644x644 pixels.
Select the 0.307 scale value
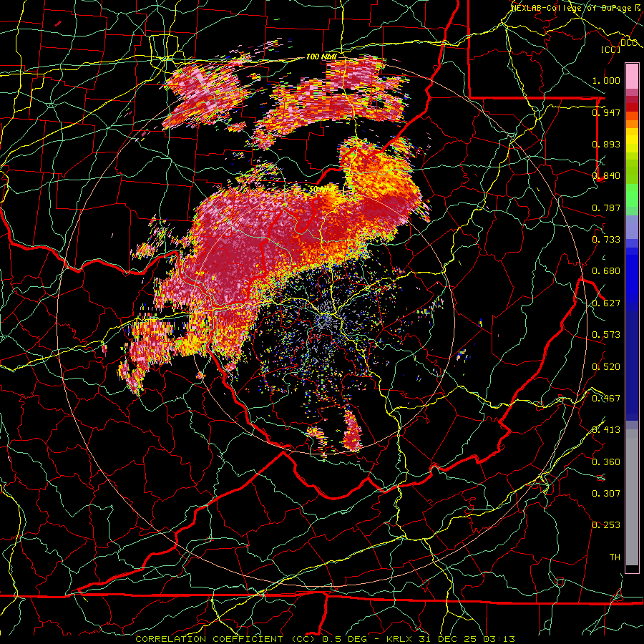606,494
